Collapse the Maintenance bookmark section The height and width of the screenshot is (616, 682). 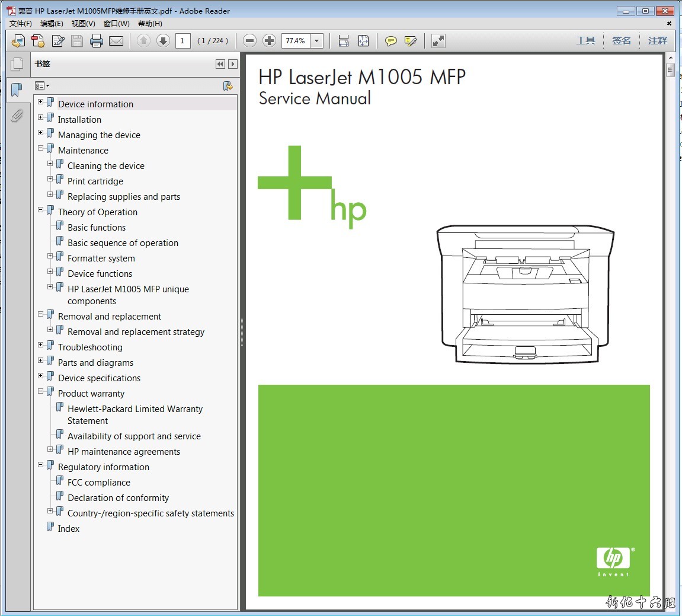(x=41, y=148)
